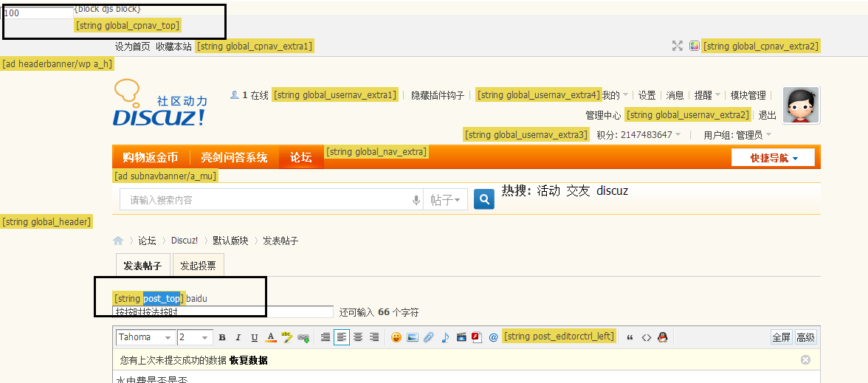Switch editor to 高级 mode
This screenshot has width=868, height=383.
pos(805,338)
